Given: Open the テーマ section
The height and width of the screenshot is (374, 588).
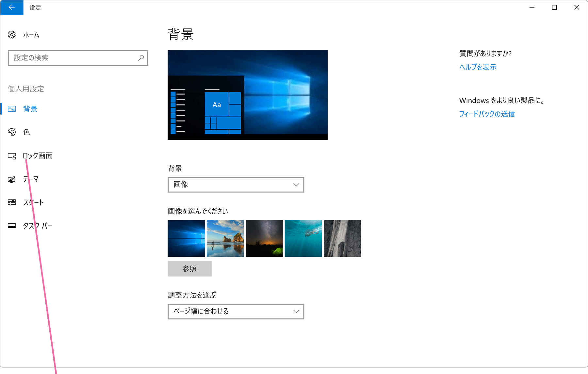Looking at the screenshot, I should click(31, 179).
